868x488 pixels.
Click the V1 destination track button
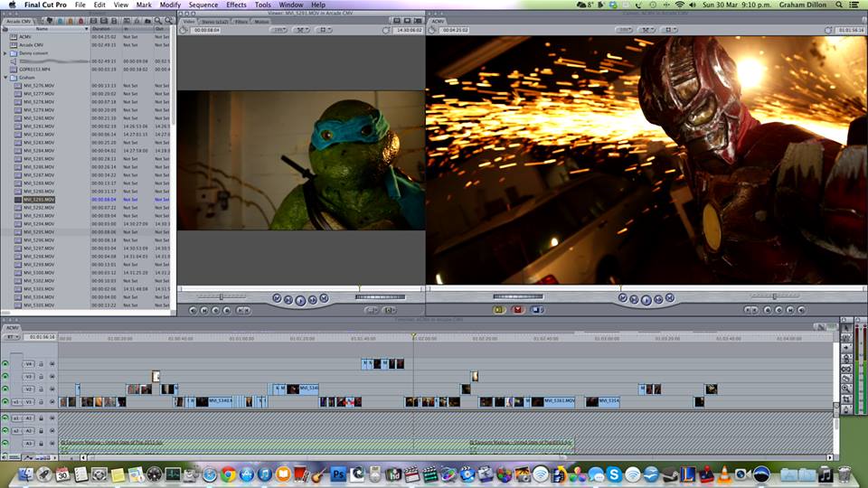28,401
